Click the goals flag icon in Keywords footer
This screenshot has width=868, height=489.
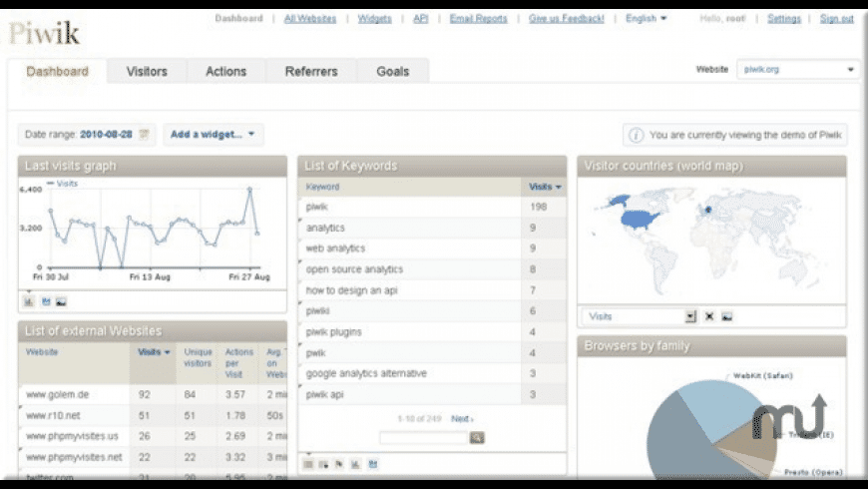tap(339, 464)
